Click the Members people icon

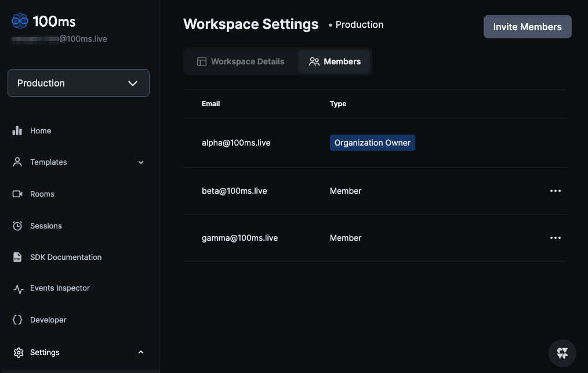coord(314,61)
